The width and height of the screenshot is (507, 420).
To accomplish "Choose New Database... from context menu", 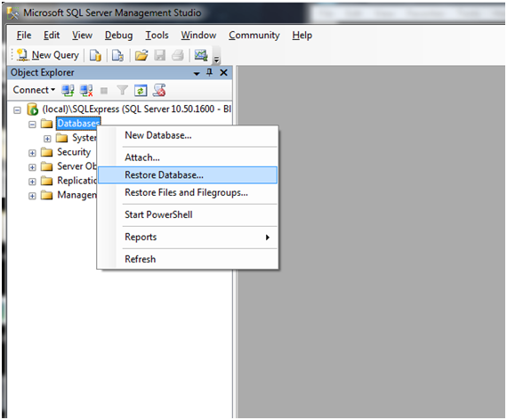I will tap(188, 135).
